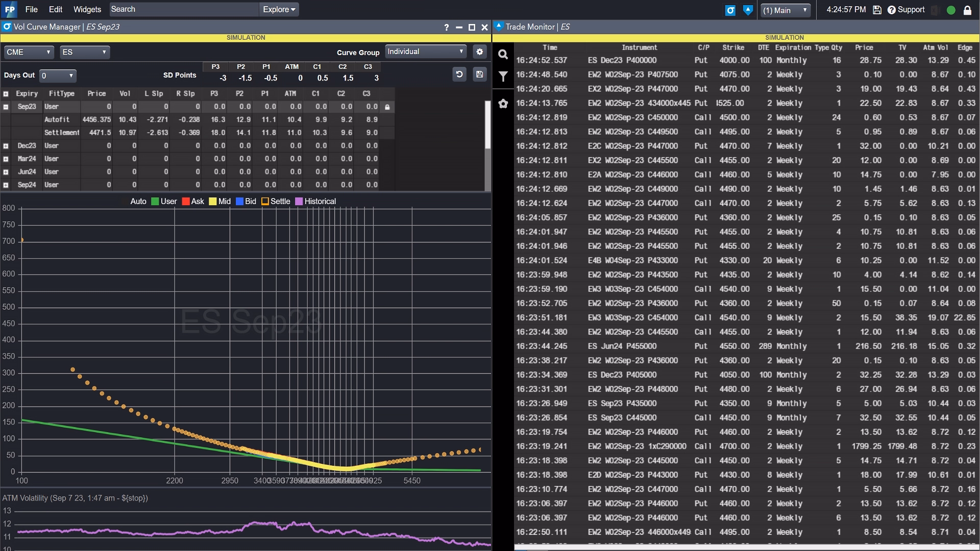980x551 pixels.
Task: Click the yellow Mid color swatch
Action: click(x=212, y=202)
